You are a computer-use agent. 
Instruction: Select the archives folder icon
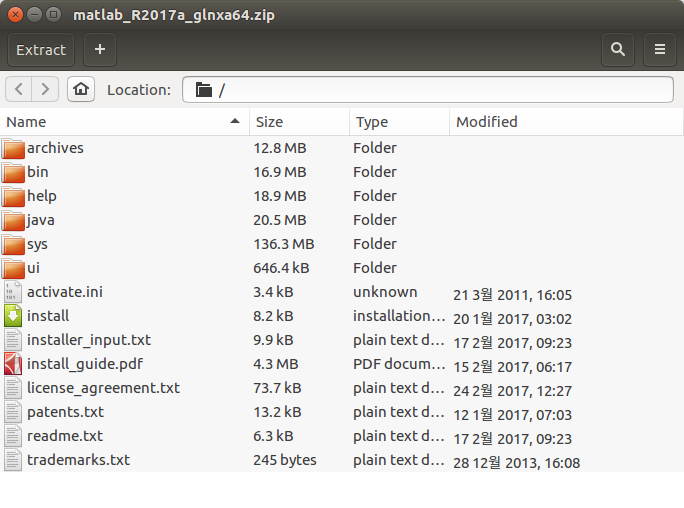tap(13, 149)
